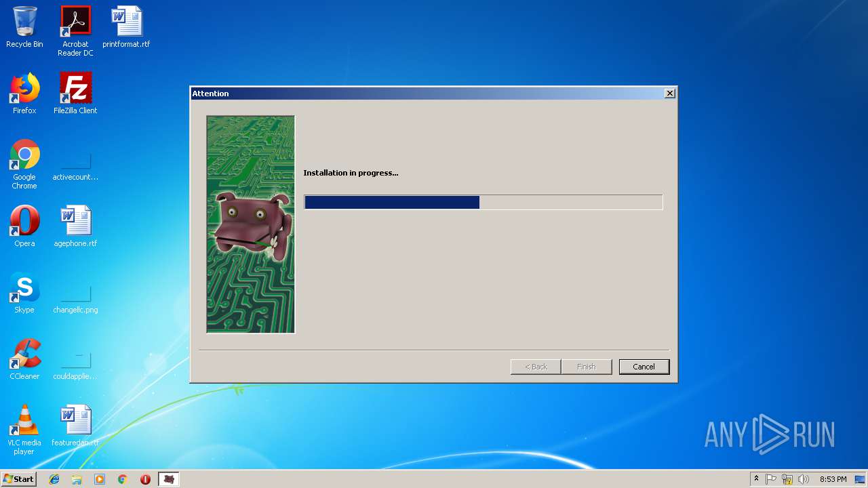Click the installation progress bar
Screen dimensions: 868x488
[484, 202]
